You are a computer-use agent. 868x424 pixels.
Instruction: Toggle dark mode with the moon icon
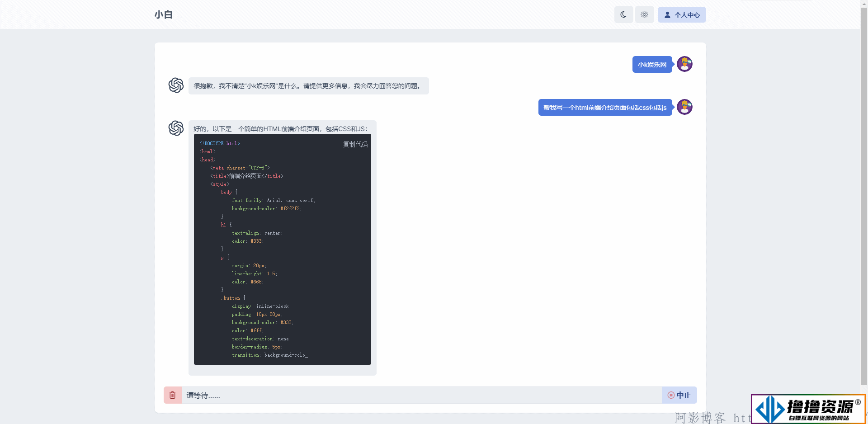click(x=623, y=14)
